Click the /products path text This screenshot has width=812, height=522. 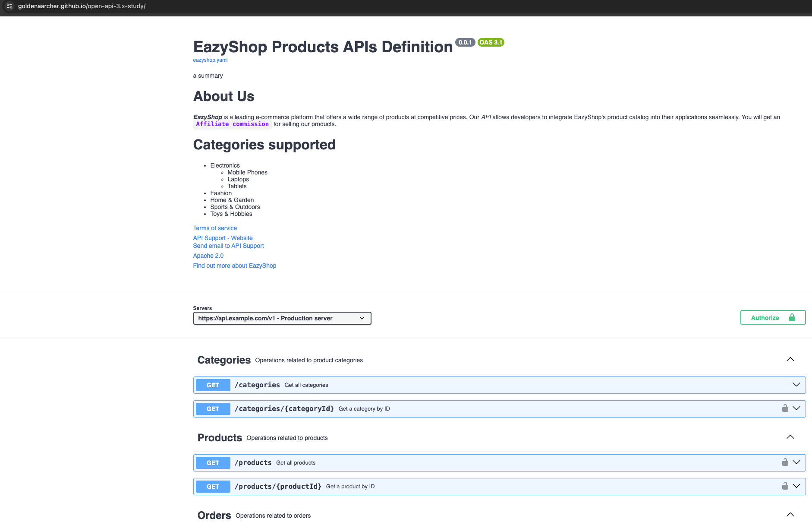(x=253, y=462)
